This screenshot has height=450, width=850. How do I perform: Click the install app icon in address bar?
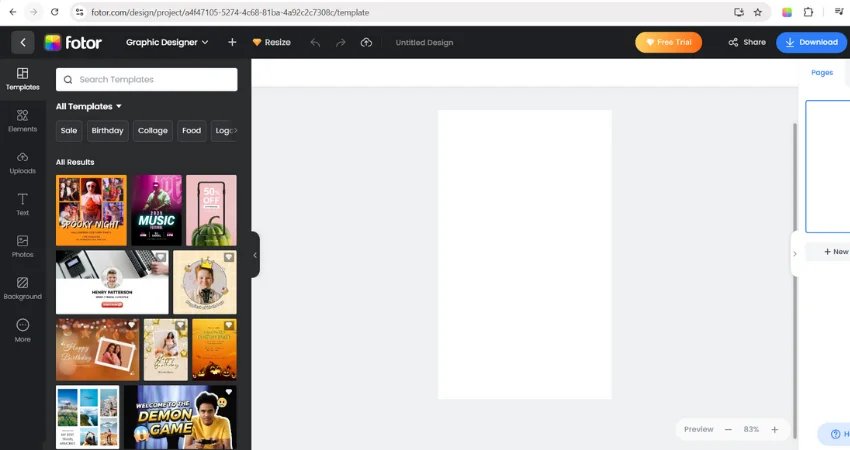[x=738, y=12]
